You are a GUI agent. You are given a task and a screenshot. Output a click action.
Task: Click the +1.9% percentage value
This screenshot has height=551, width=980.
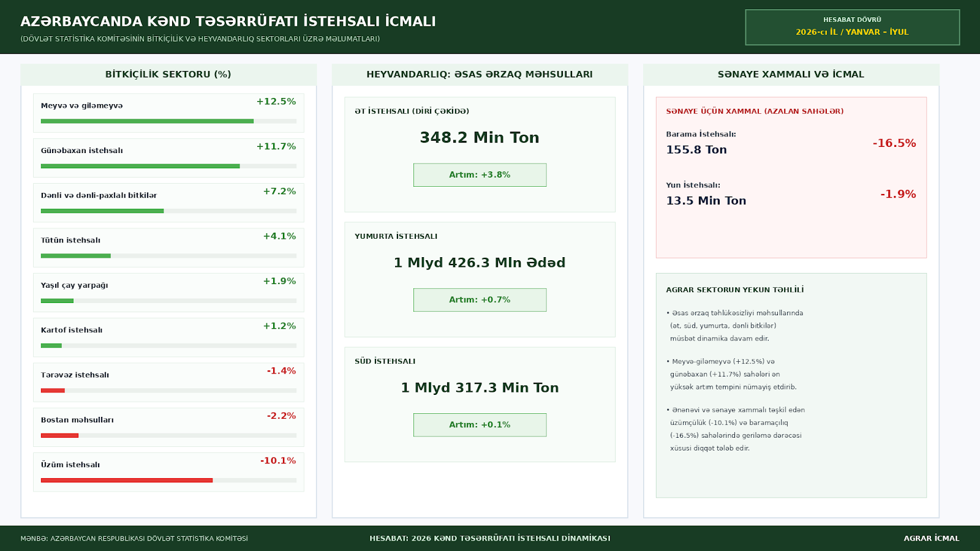[x=279, y=281]
